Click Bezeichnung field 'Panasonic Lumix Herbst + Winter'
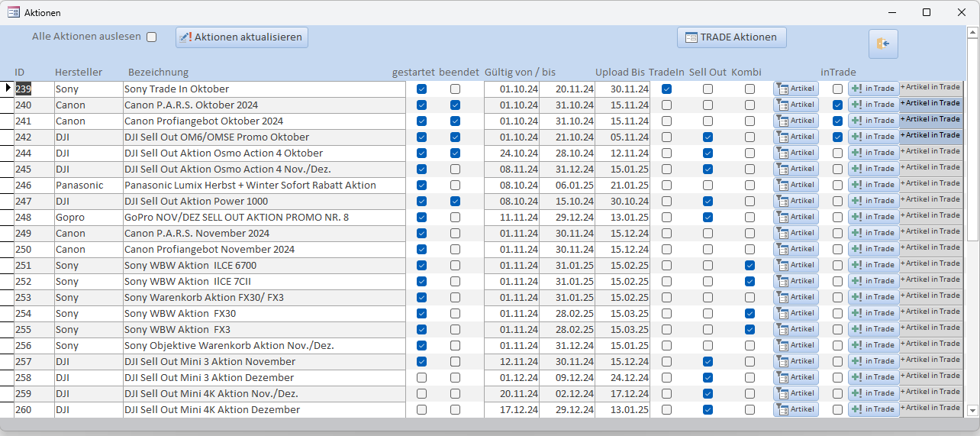The height and width of the screenshot is (436, 980). 264,185
